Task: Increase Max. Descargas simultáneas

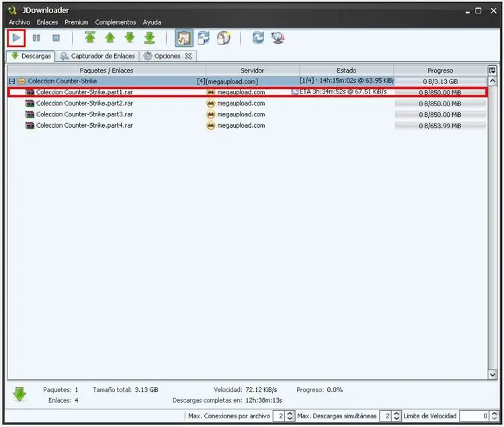Action: pyautogui.click(x=396, y=414)
